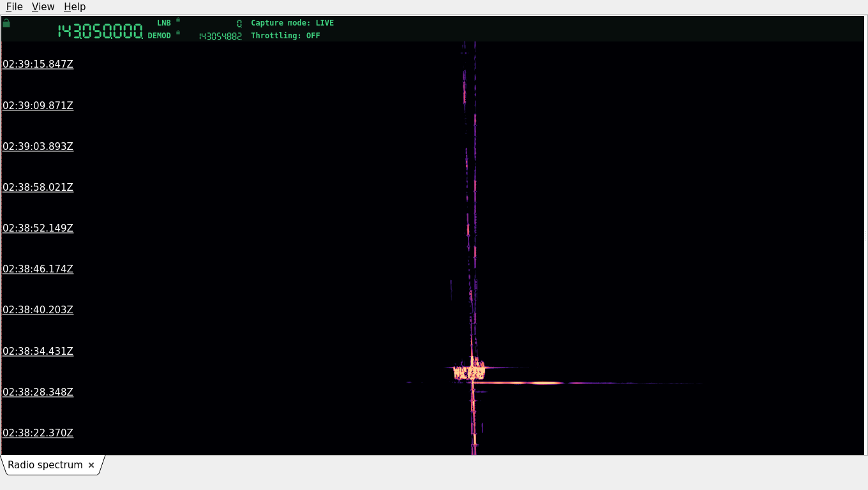Screen dimensions: 868x490
Task: Select waterfall timestamp 02:39:15.847Z
Action: click(38, 64)
